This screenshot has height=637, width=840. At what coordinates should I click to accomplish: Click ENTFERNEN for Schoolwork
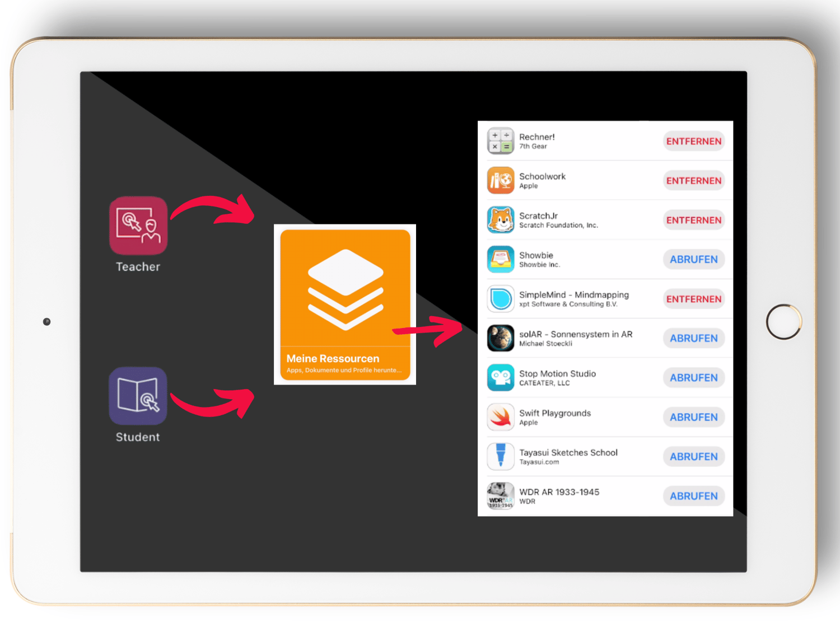[x=694, y=180]
